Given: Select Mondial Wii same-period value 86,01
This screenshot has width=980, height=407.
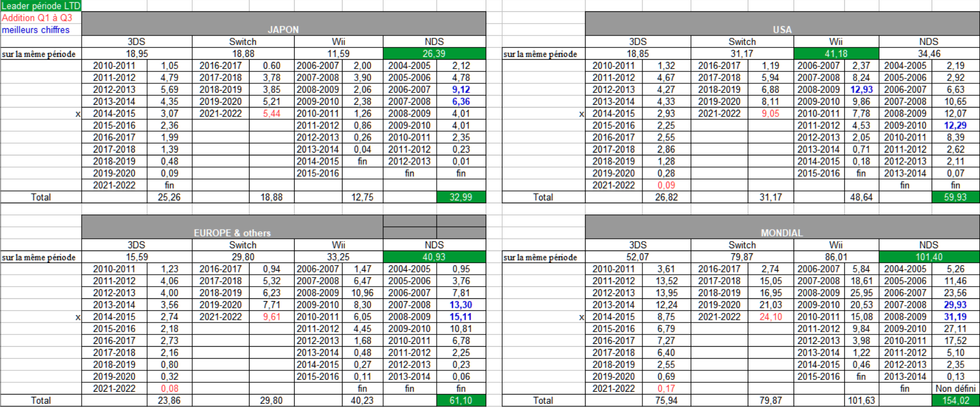Looking at the screenshot, I should (836, 257).
